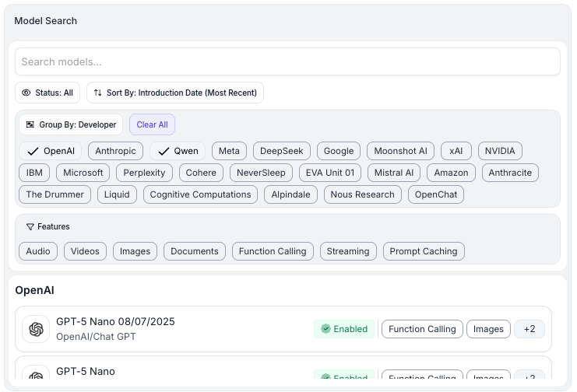
Task: Toggle the Google developer filter
Action: 339,151
